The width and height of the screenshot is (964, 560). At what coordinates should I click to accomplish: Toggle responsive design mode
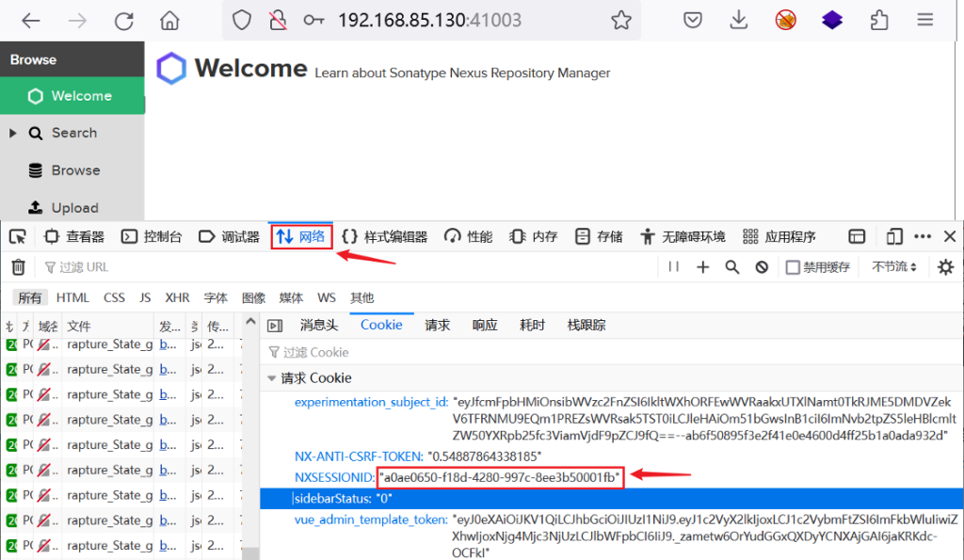[894, 236]
